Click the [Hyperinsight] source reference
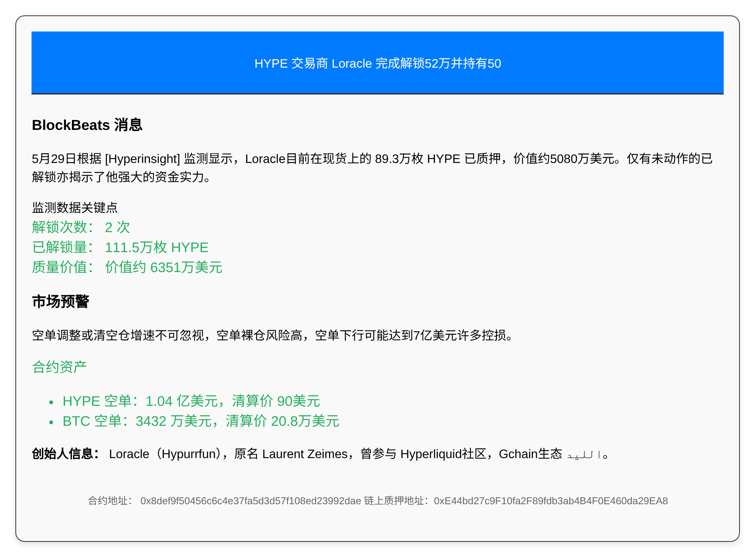The image size is (756, 558). 142,159
